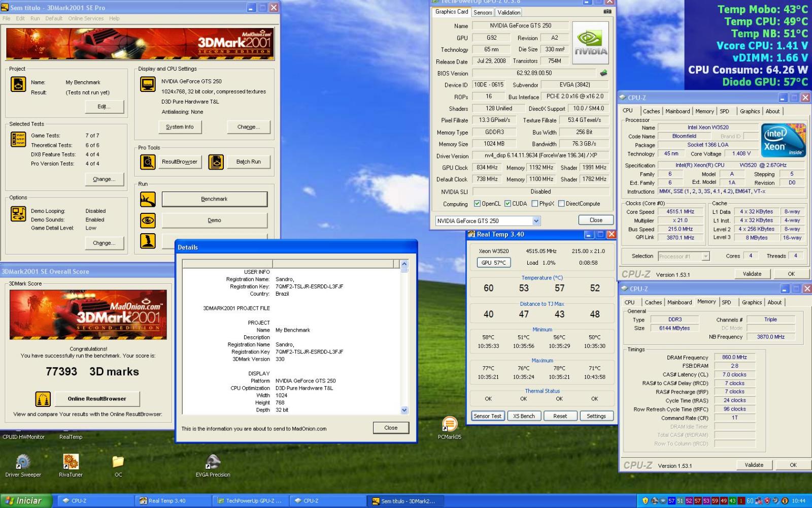812x508 pixels.
Task: Click the Details list vertical scrollbar down arrow
Action: pyautogui.click(x=404, y=410)
